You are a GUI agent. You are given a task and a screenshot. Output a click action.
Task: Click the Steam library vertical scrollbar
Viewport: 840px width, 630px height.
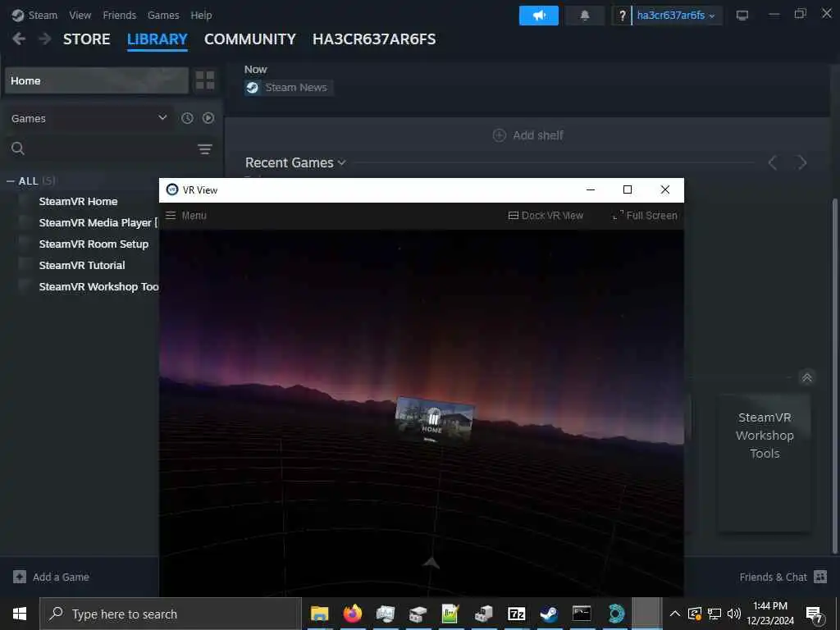pos(834,375)
